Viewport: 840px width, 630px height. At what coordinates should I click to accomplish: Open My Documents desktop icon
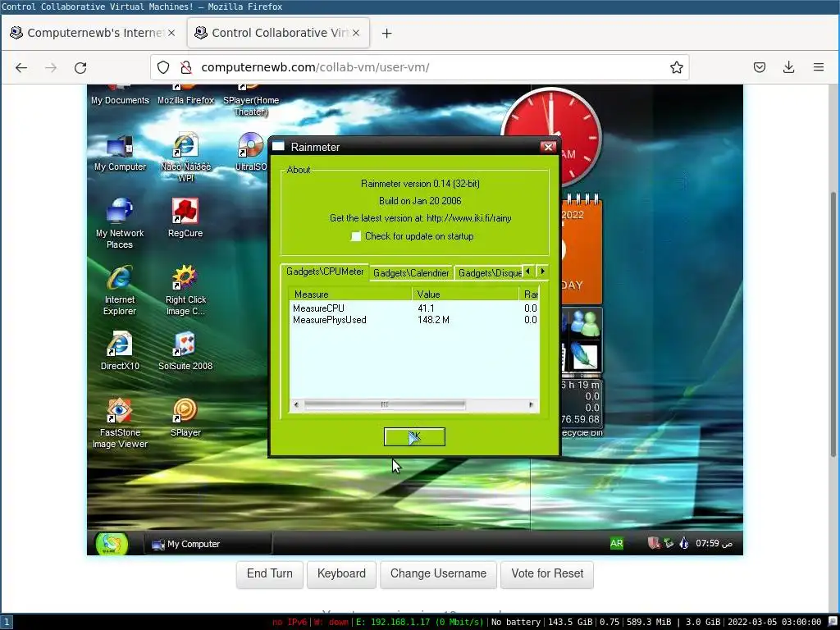(120, 94)
